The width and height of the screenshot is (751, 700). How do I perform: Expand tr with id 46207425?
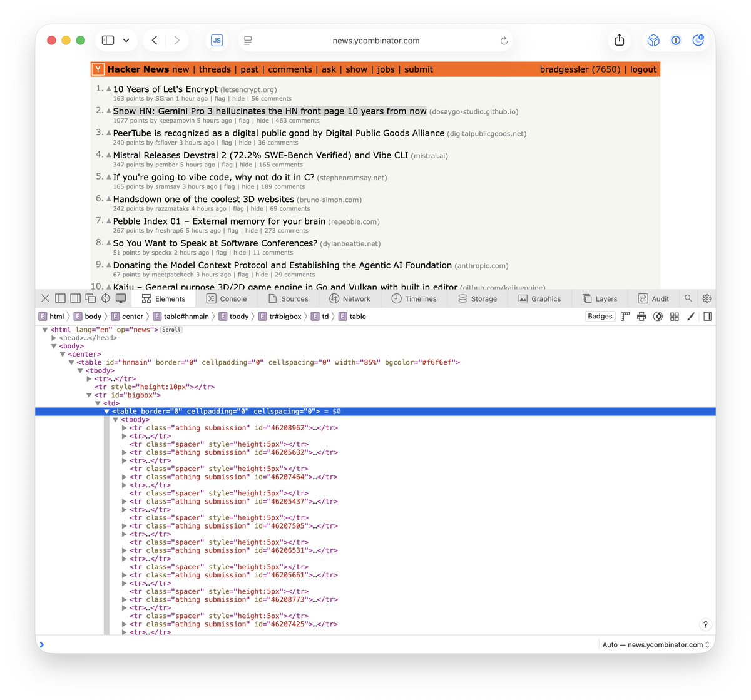(124, 624)
